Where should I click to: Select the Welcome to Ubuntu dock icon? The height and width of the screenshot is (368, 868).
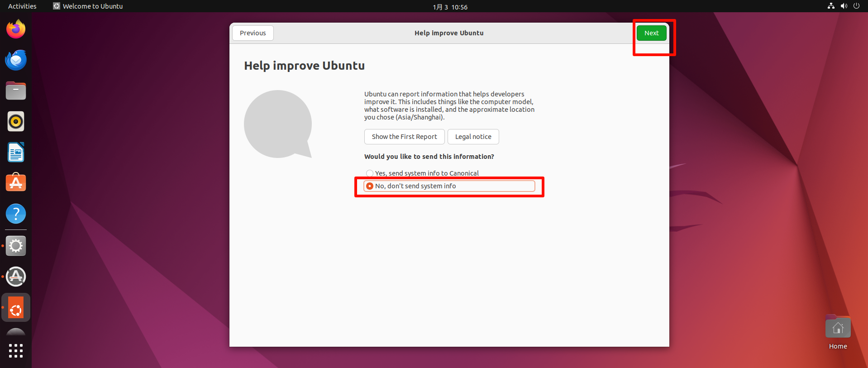(16, 308)
